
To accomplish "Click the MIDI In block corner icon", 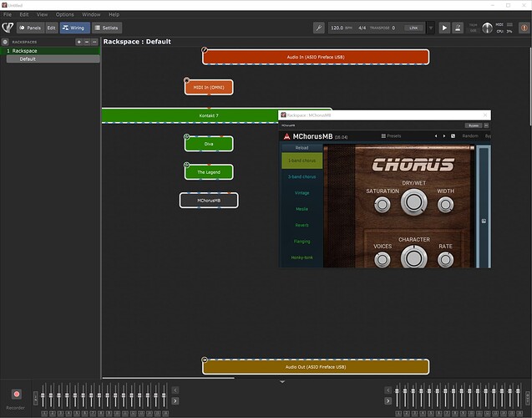I will click(186, 80).
